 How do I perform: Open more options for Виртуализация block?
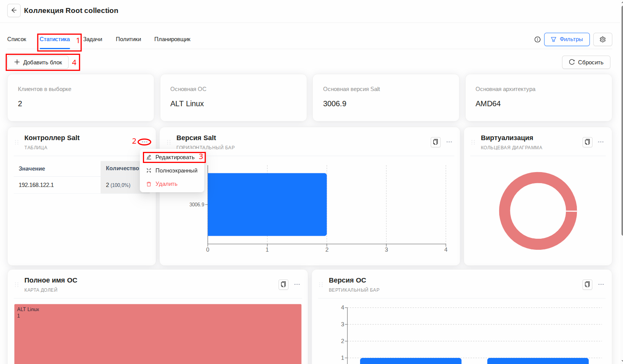click(x=601, y=142)
